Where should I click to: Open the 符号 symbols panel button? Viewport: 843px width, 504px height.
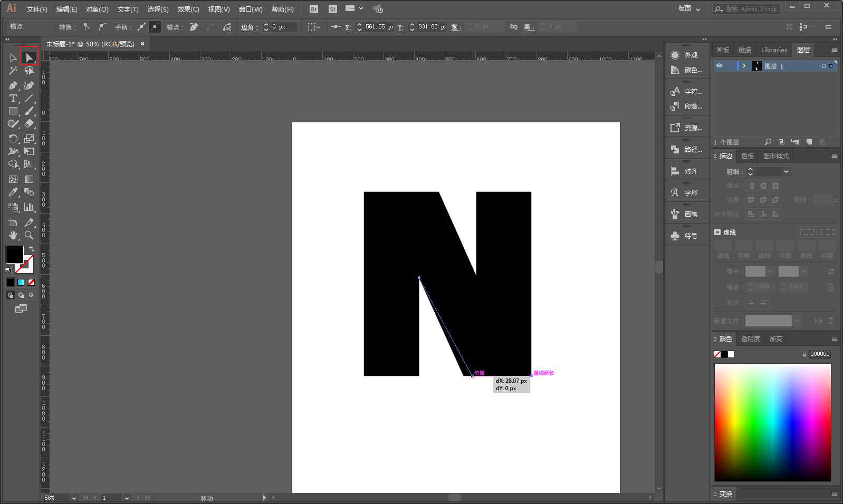[x=686, y=236]
